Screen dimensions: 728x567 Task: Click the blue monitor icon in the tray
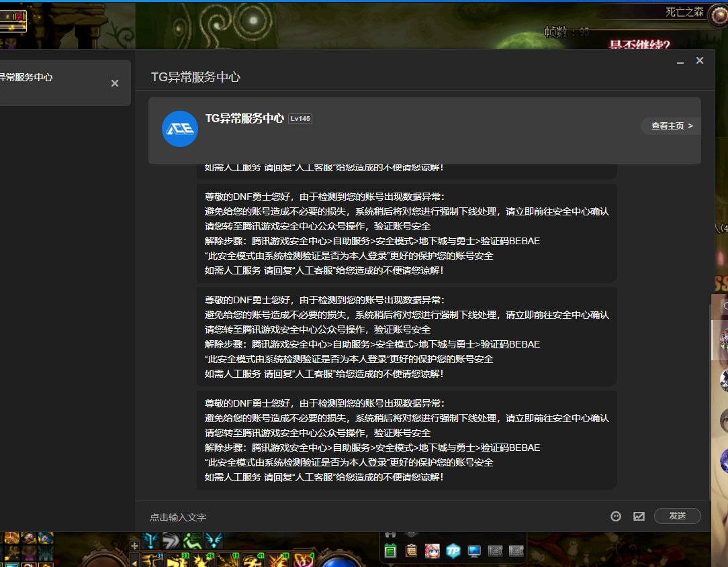475,550
